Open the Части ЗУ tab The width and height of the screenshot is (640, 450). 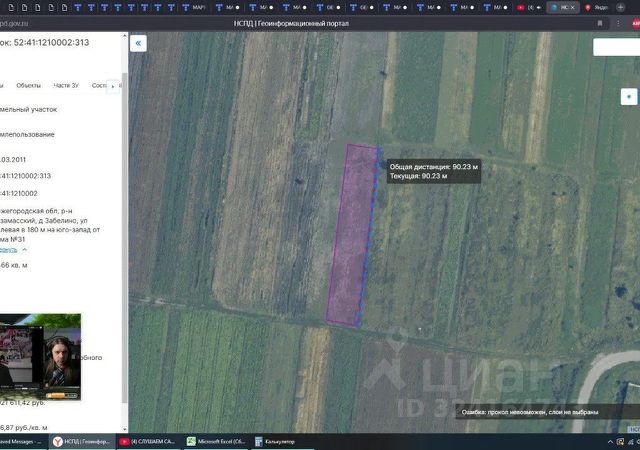66,85
